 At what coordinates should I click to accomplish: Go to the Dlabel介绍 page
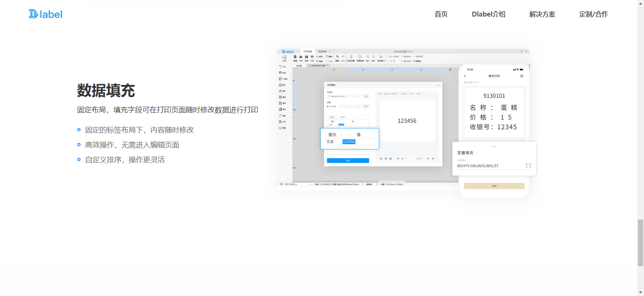point(489,14)
